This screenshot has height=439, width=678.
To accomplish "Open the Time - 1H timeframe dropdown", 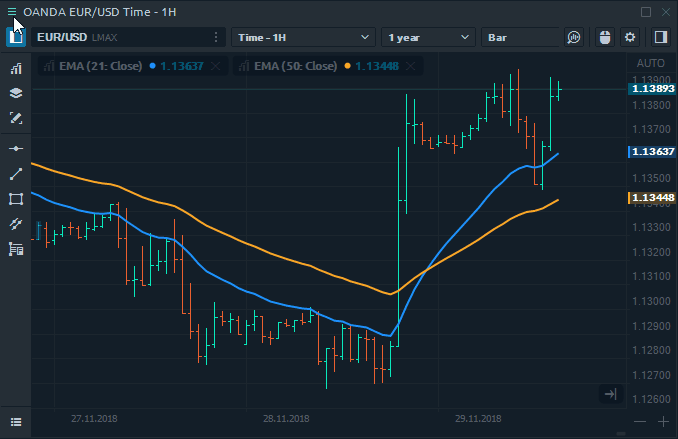I will coord(303,38).
